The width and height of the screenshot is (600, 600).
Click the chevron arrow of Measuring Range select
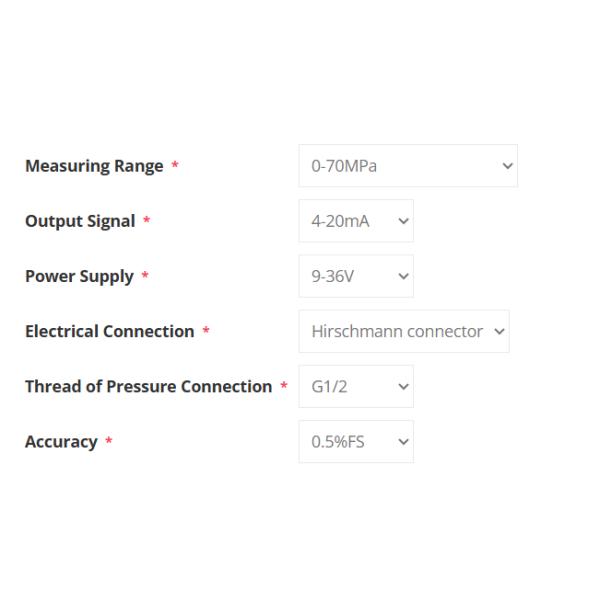coord(506,166)
